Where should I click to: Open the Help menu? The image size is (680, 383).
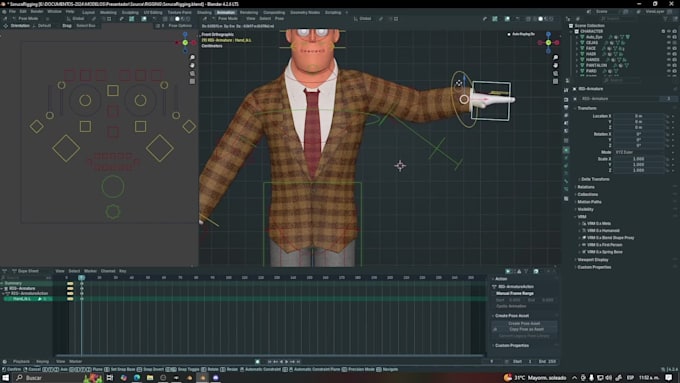click(x=70, y=12)
